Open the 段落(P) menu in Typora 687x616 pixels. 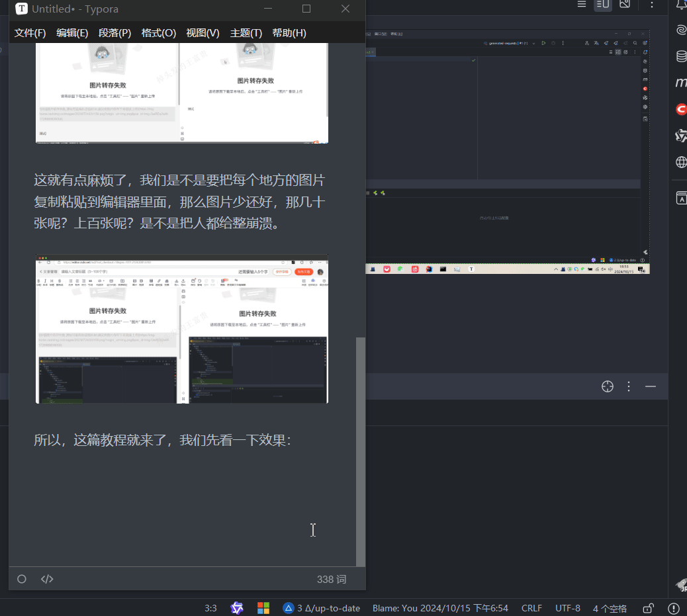tap(114, 33)
